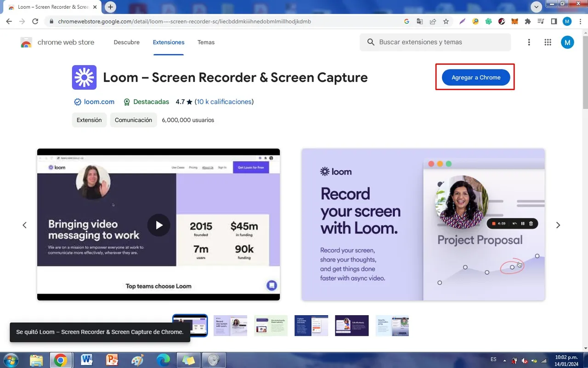Image resolution: width=588 pixels, height=368 pixels.
Task: Show hidden system tray icons
Action: pos(505,361)
